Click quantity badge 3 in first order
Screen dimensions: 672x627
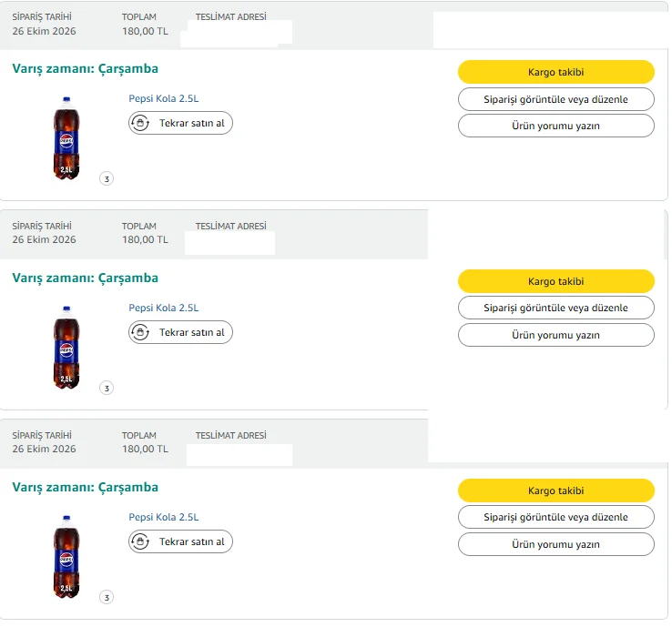(107, 178)
